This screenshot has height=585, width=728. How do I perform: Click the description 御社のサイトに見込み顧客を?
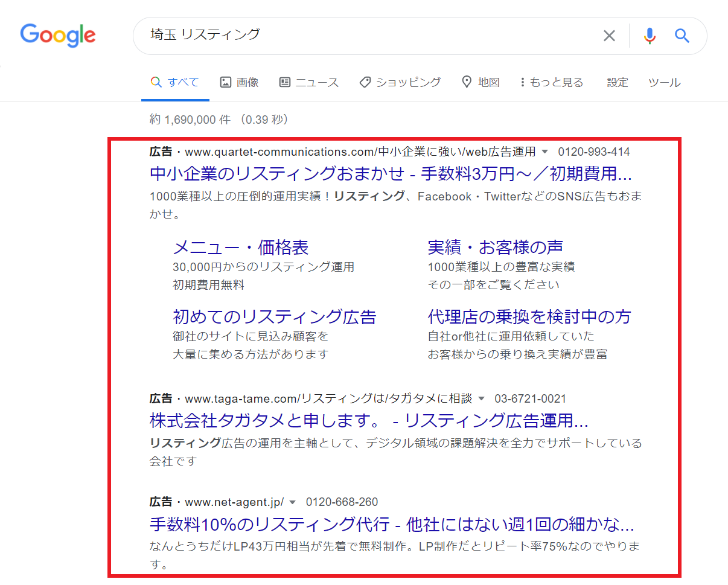(x=251, y=336)
